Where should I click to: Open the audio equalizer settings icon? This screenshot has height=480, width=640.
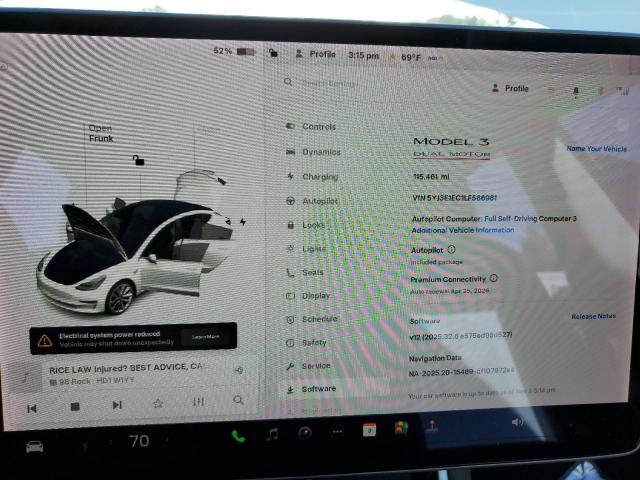[x=198, y=402]
